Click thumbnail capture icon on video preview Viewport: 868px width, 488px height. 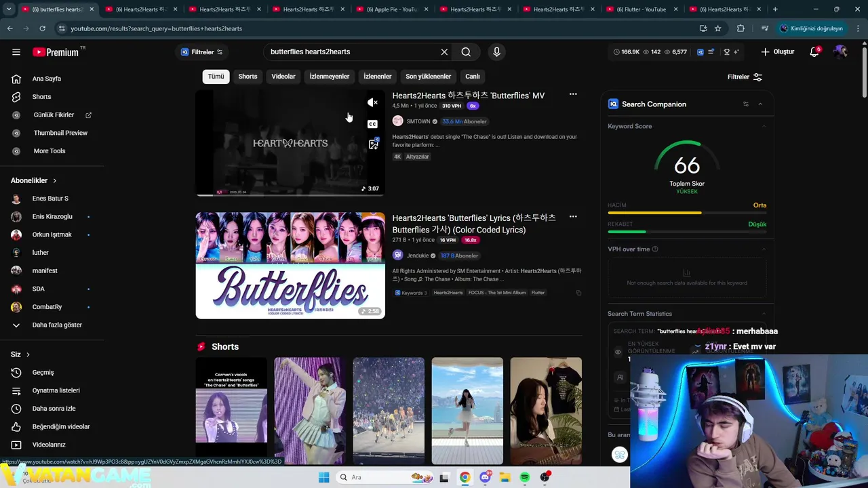pos(373,144)
